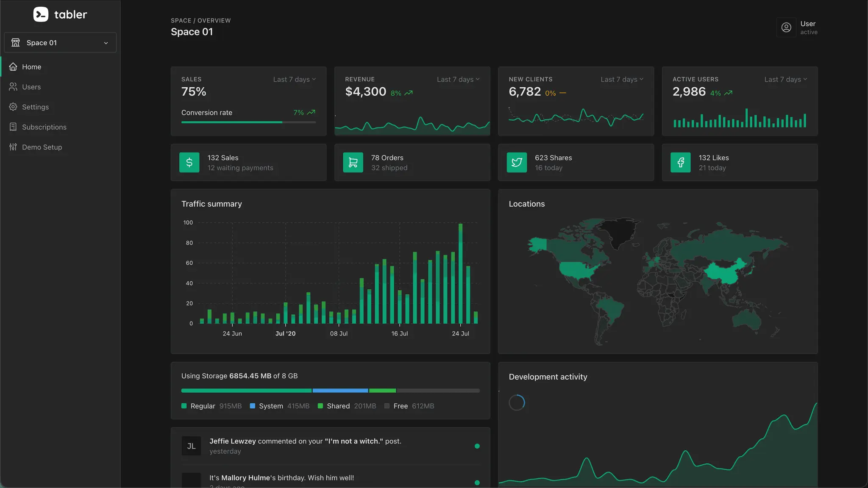Screen dimensions: 868x488
Task: Open the User active account menu
Action: tap(797, 28)
